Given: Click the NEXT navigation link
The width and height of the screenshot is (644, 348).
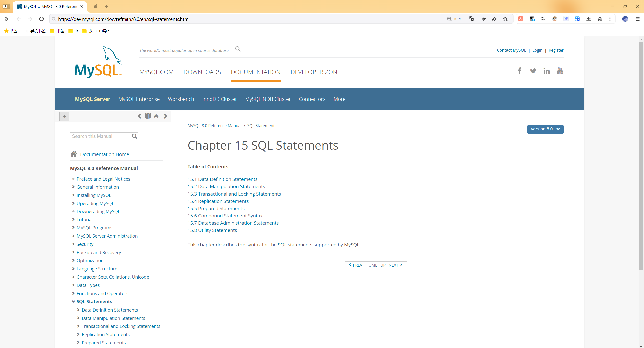Looking at the screenshot, I should [x=395, y=265].
